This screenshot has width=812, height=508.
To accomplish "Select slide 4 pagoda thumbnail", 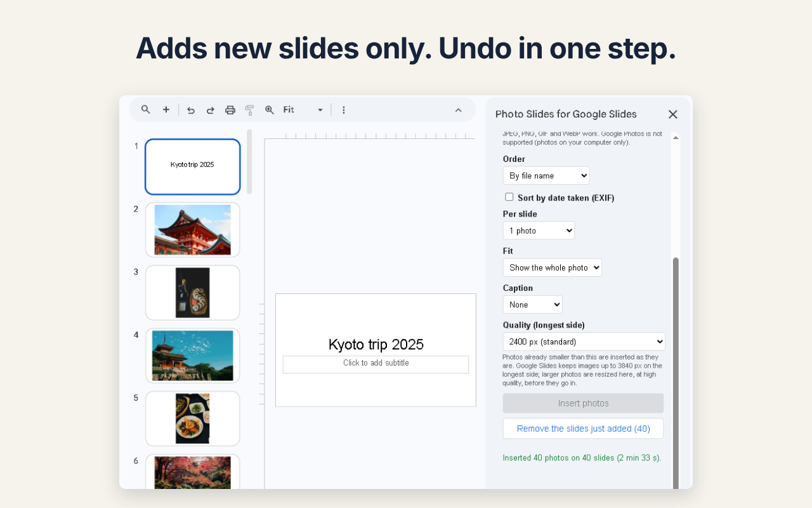I will [193, 356].
